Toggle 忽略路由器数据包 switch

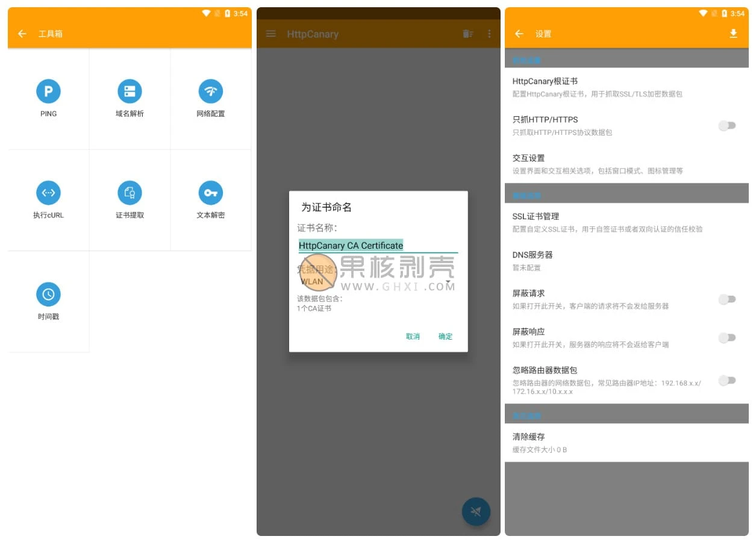(x=727, y=380)
